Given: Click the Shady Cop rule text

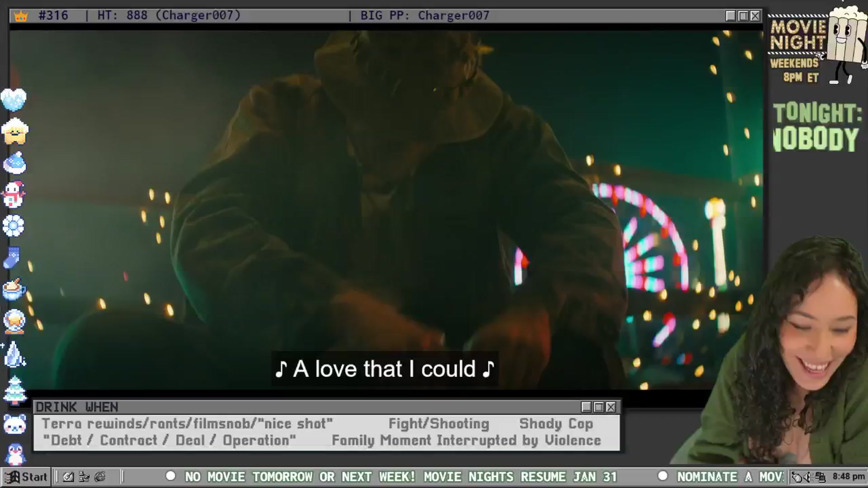Looking at the screenshot, I should click(x=556, y=424).
